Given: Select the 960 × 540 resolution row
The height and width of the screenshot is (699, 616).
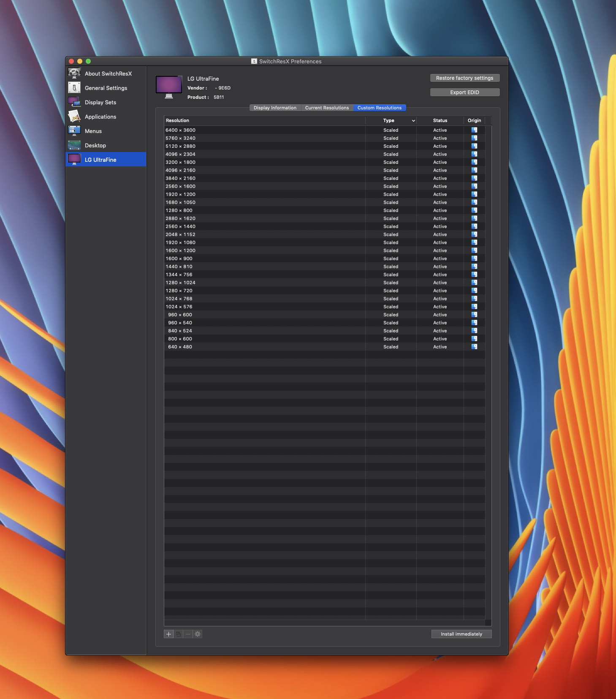Looking at the screenshot, I should click(324, 323).
